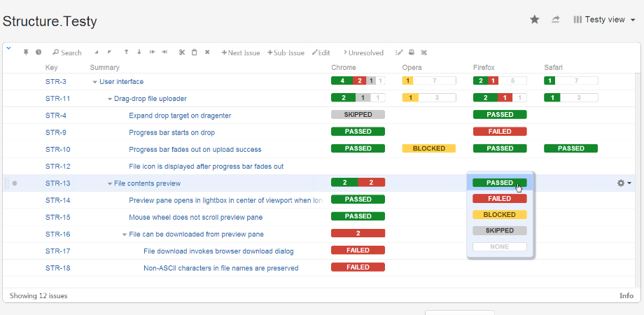Click the Chrome progress bar for STR-3

[358, 81]
